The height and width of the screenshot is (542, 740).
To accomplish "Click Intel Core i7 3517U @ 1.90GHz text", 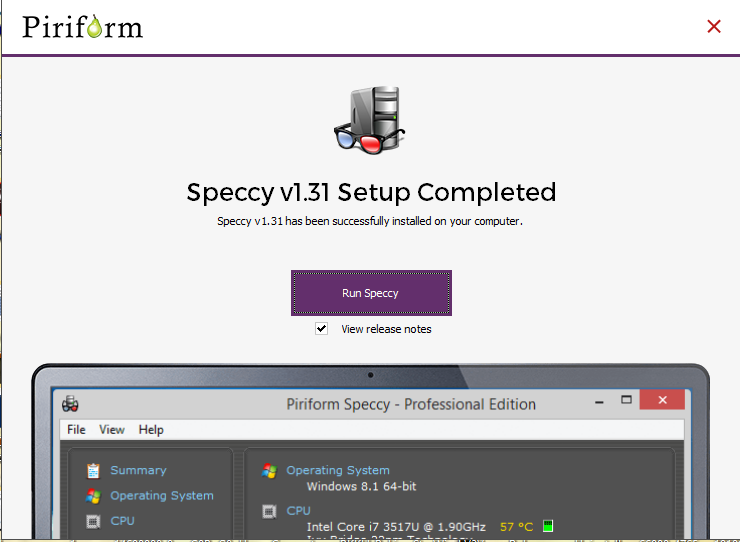I will coord(396,527).
